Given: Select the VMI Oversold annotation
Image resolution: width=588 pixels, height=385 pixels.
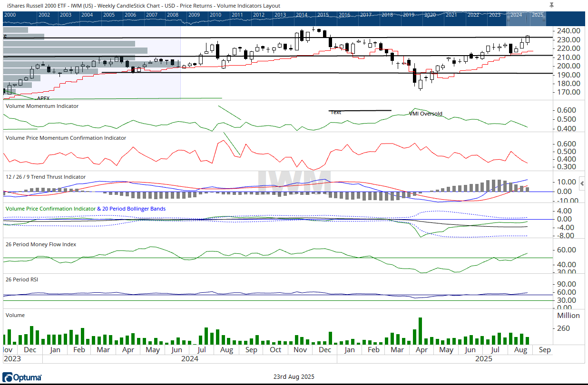Looking at the screenshot, I should coord(425,114).
